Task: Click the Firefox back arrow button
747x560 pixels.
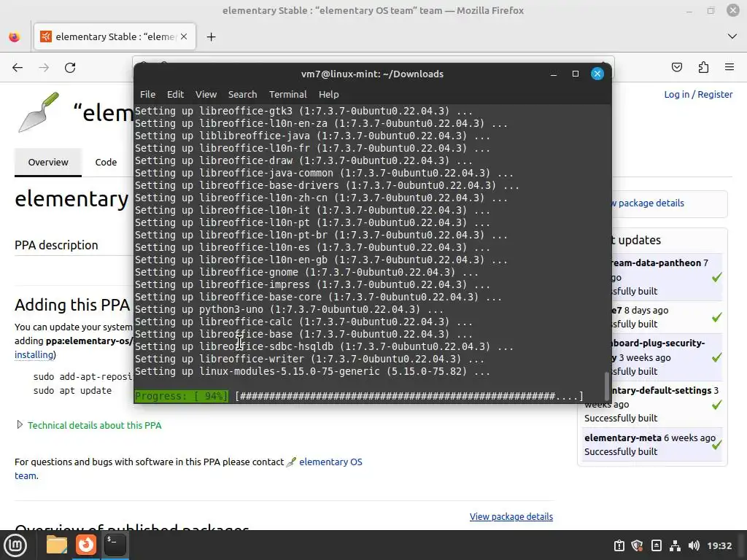Action: point(18,68)
